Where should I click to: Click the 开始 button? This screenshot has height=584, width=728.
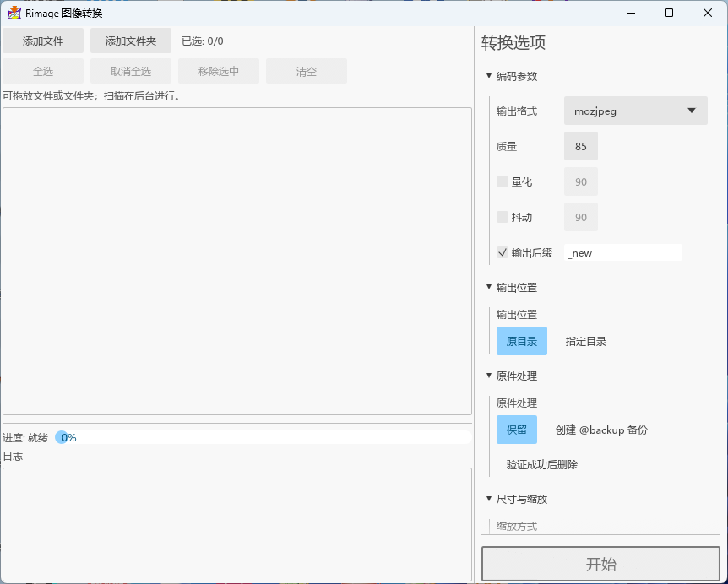pyautogui.click(x=600, y=564)
